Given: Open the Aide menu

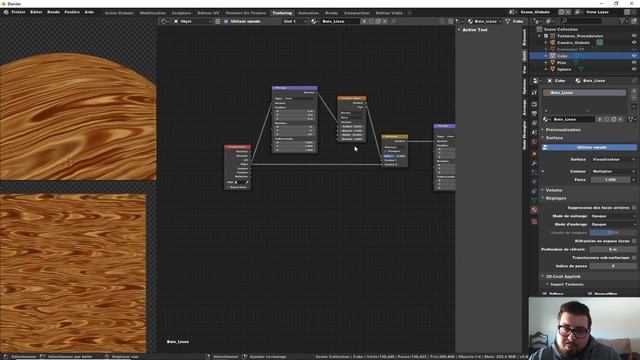Looking at the screenshot, I should point(89,12).
